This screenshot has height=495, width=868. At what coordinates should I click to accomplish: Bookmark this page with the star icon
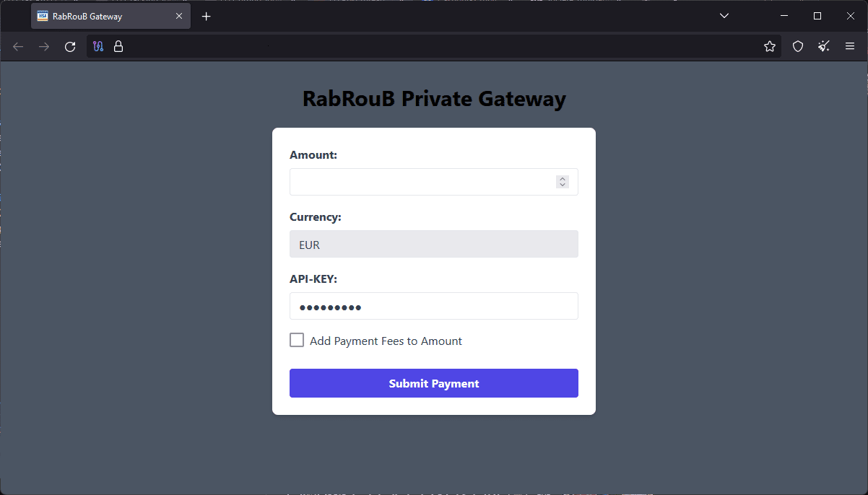pos(770,47)
